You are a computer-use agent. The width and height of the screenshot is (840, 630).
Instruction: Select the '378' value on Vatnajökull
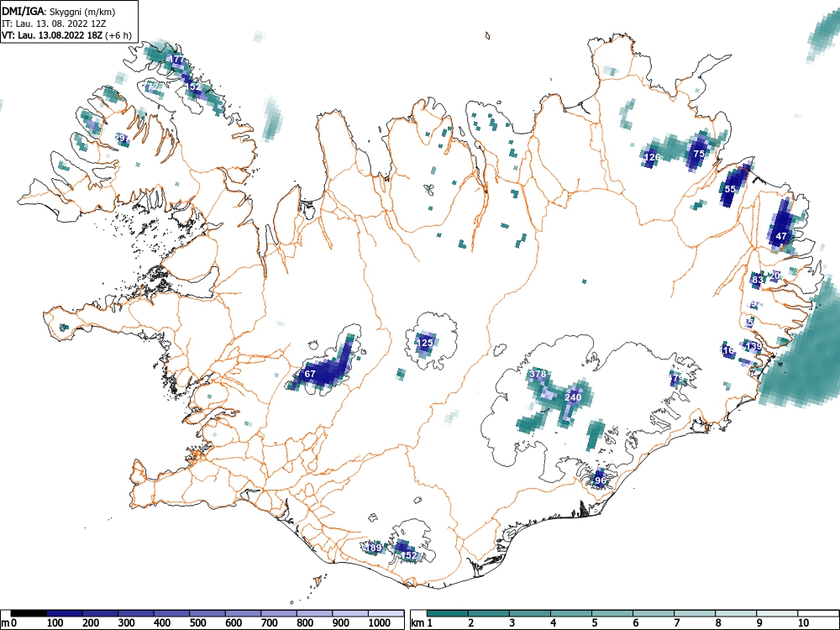point(538,374)
